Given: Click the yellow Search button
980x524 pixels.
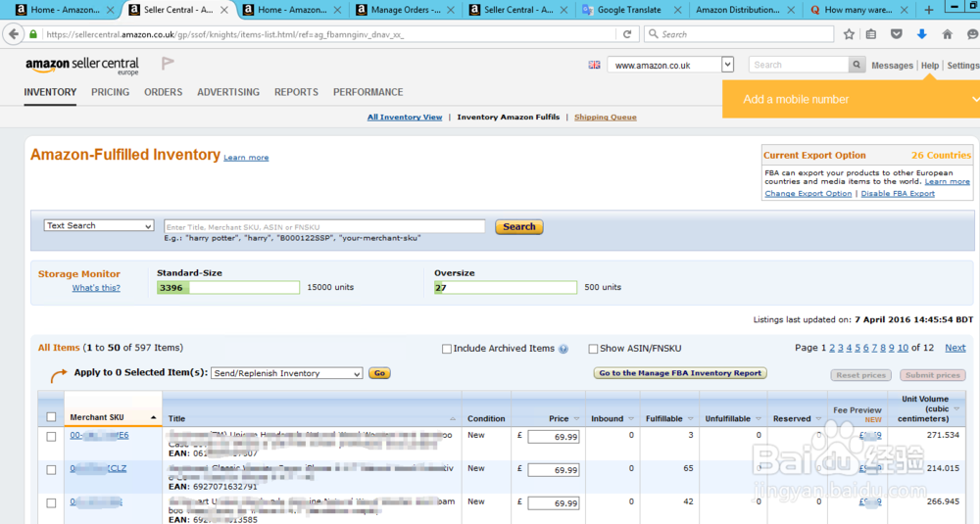Looking at the screenshot, I should [x=518, y=226].
